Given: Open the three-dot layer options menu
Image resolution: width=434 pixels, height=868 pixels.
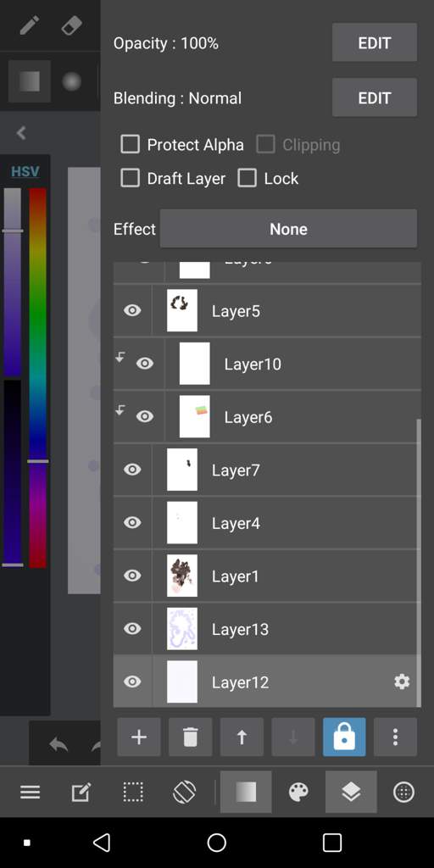Looking at the screenshot, I should [x=395, y=737].
